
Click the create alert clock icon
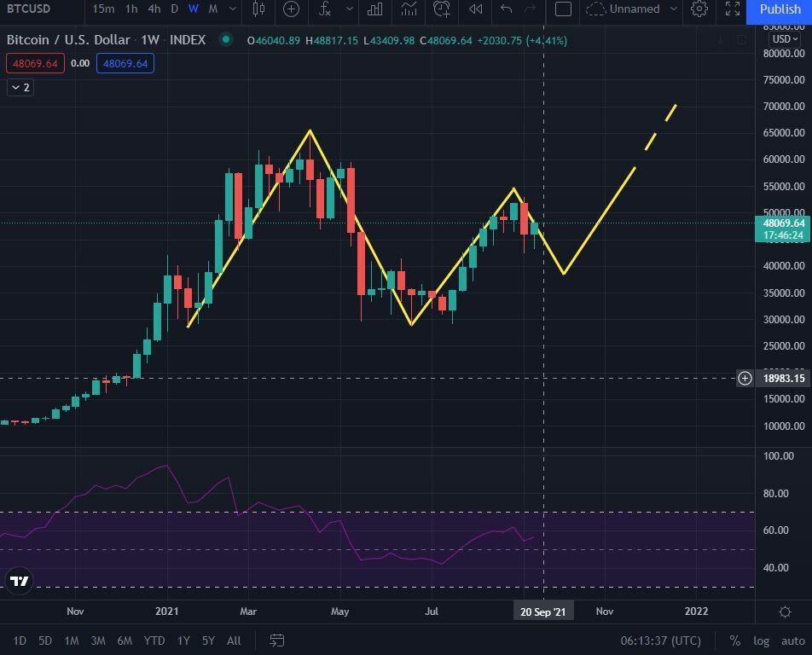[442, 9]
